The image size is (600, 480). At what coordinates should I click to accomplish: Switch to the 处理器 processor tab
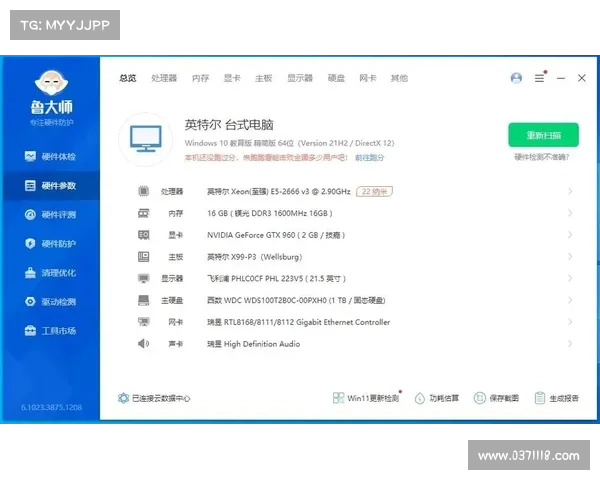coord(164,78)
